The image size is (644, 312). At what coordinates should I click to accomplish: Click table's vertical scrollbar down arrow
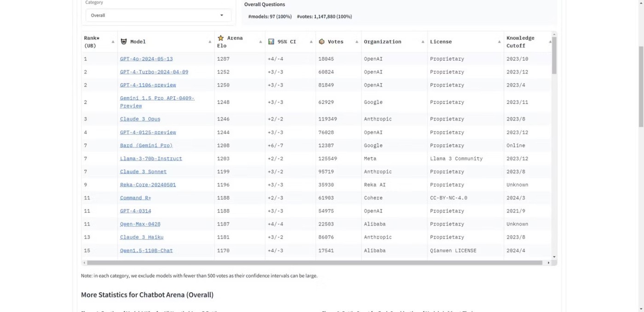point(554,257)
